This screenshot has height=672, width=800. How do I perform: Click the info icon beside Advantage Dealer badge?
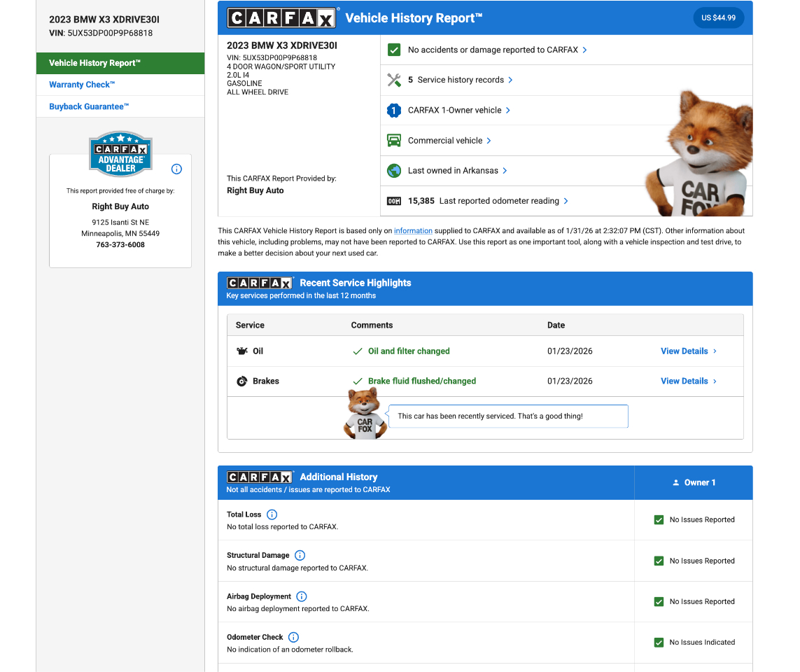coord(176,169)
